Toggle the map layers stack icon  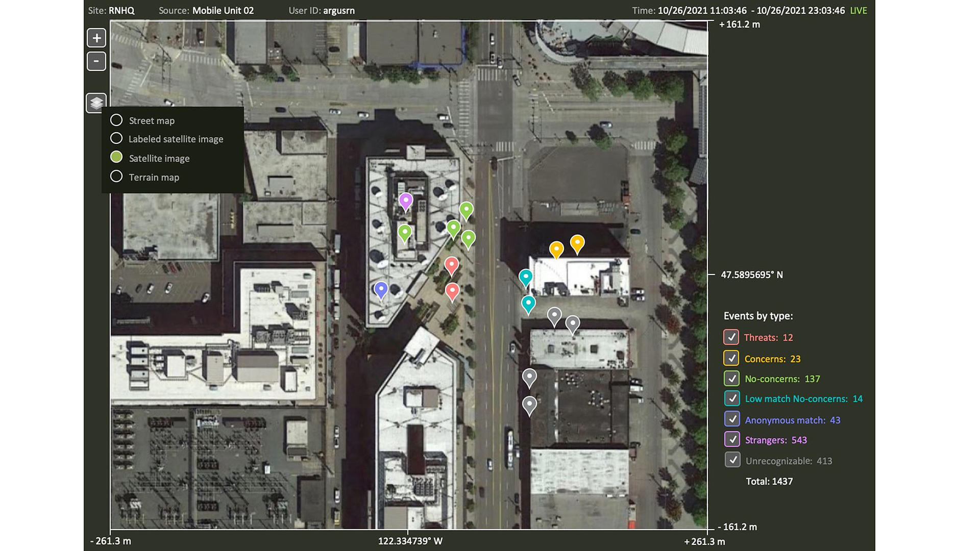[x=96, y=103]
